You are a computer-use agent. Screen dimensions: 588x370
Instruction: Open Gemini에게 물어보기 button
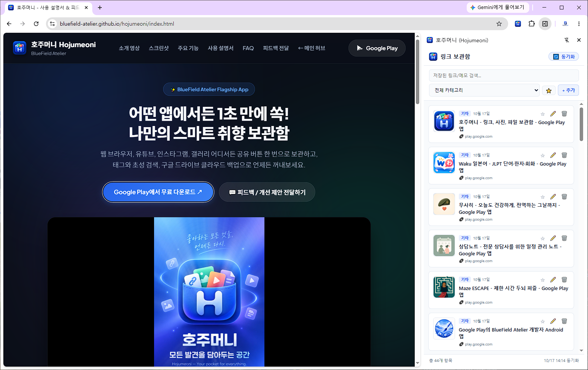498,8
